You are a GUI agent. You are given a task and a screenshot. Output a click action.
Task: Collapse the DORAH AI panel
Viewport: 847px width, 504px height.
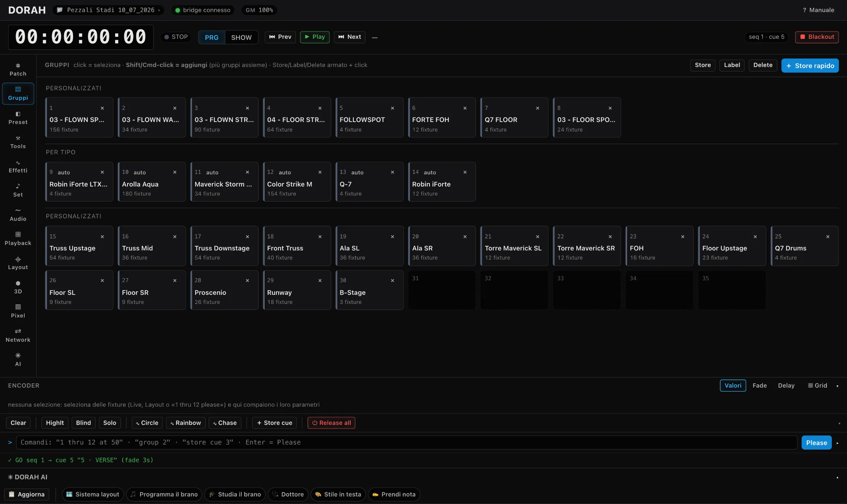837,478
